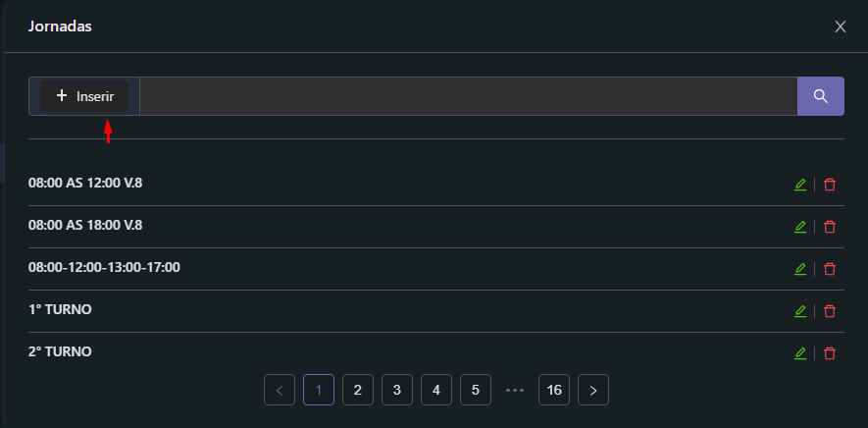Delete the 1° TURNO entry
The image size is (868, 428).
tap(830, 311)
